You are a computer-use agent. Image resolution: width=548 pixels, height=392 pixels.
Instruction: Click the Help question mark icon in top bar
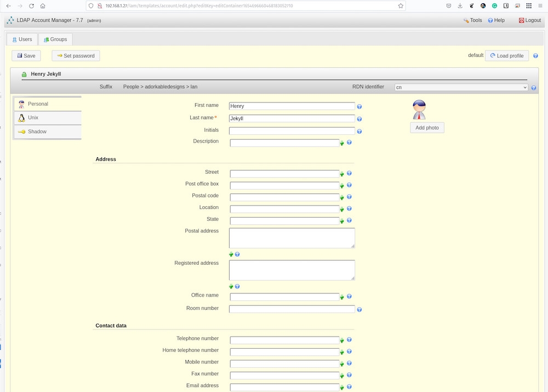pos(490,20)
